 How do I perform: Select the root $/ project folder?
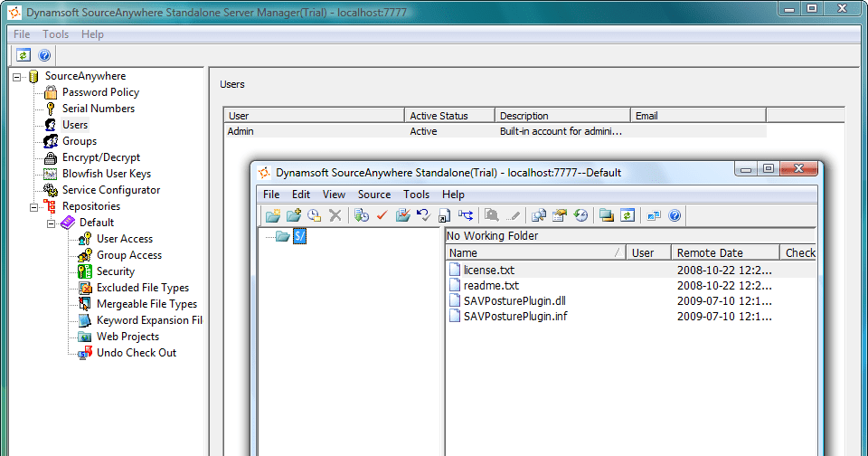coord(300,236)
